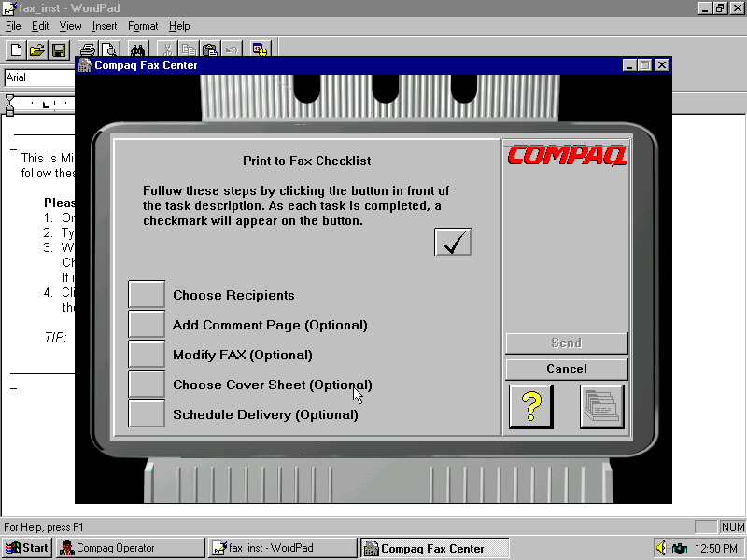Click the Compaq Fax Center title bar icon

click(85, 65)
